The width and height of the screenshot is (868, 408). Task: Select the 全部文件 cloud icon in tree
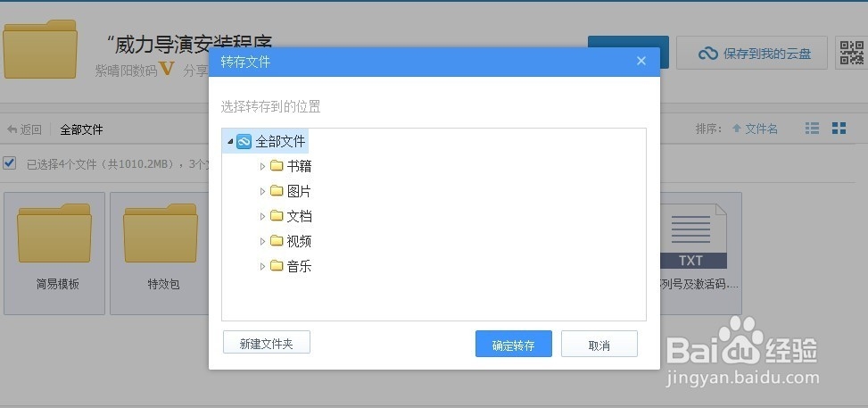[x=244, y=141]
